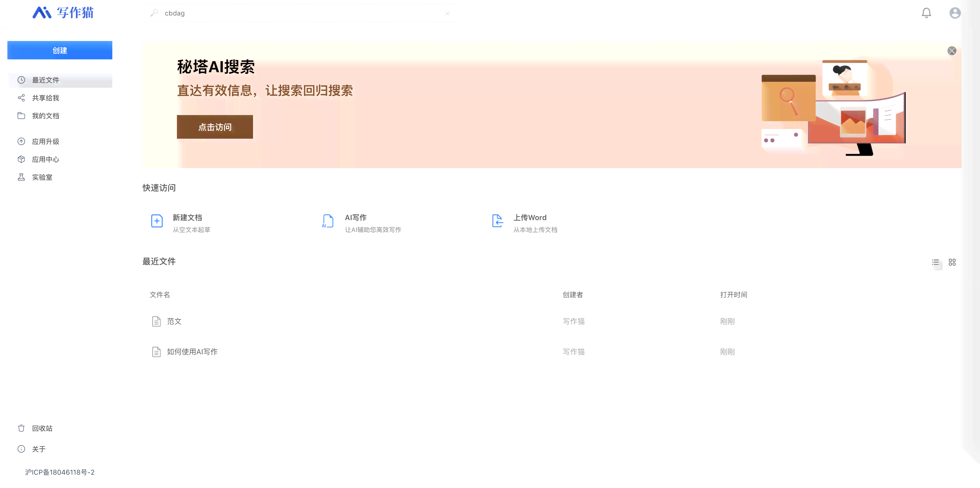
Task: Click the folder icon beside 我的文档
Action: 21,116
